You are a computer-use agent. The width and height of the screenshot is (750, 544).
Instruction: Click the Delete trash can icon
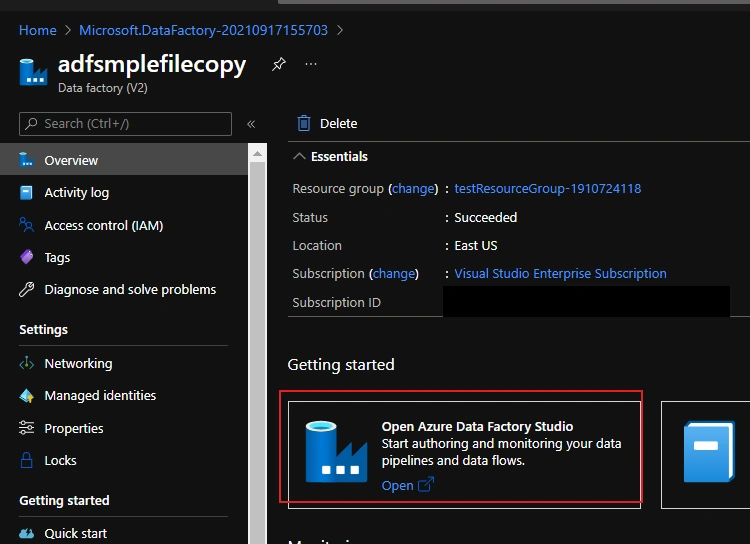pos(304,123)
